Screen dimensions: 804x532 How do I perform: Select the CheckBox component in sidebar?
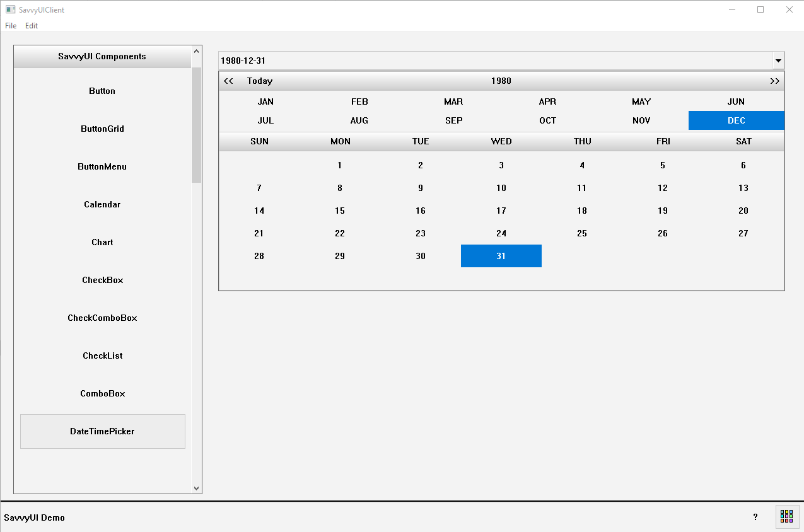(102, 280)
